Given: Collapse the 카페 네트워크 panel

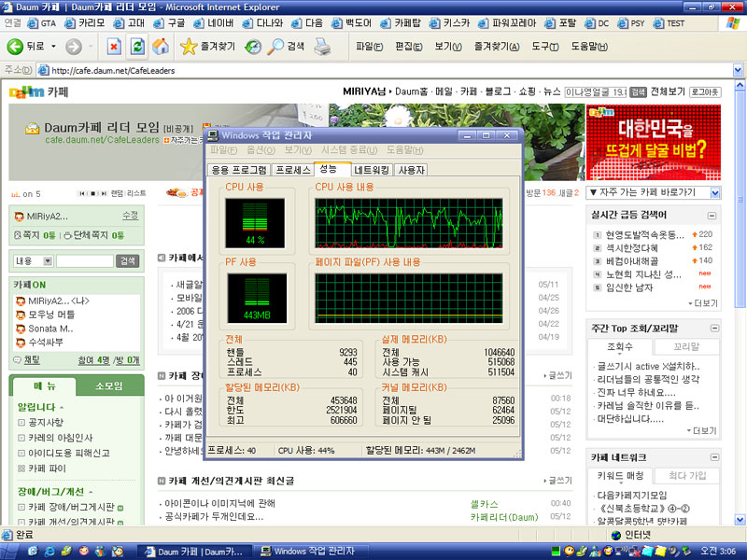Looking at the screenshot, I should tap(714, 457).
